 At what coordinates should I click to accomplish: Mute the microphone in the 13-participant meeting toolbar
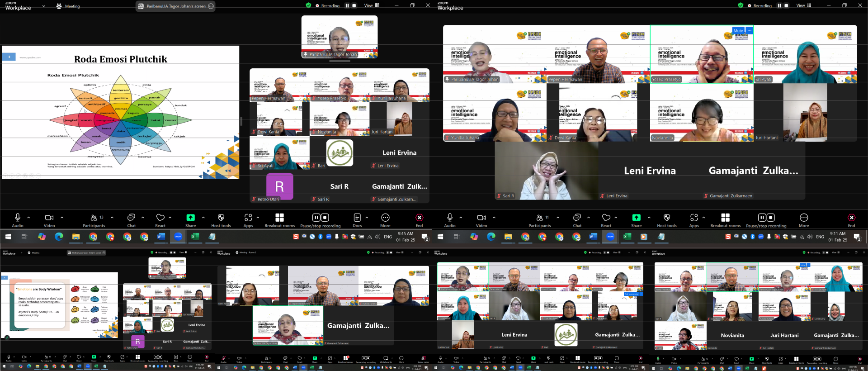pos(18,219)
